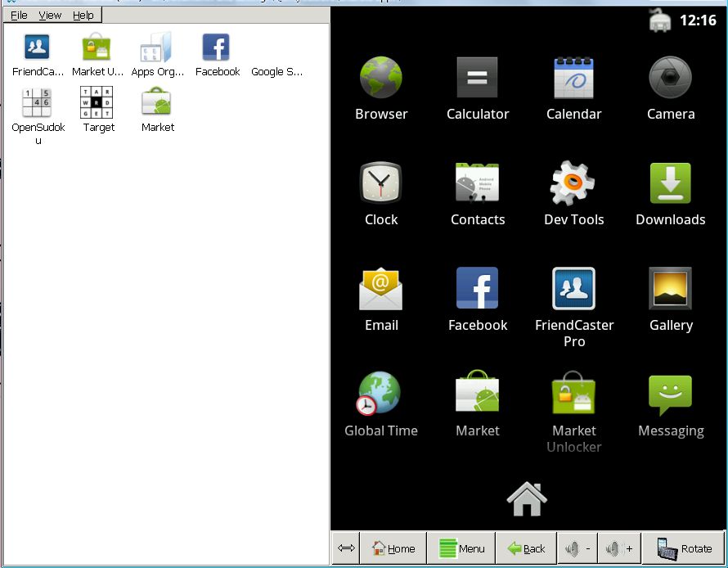Viewport: 728px width, 568px height.
Task: Click the Rotate control on the bottom toolbar
Action: coord(683,548)
